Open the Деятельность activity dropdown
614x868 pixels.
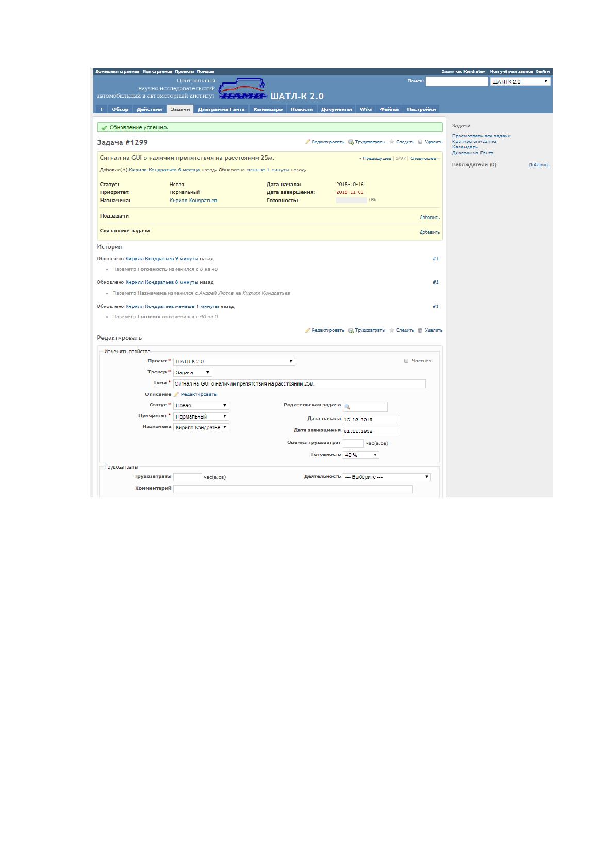click(x=387, y=477)
